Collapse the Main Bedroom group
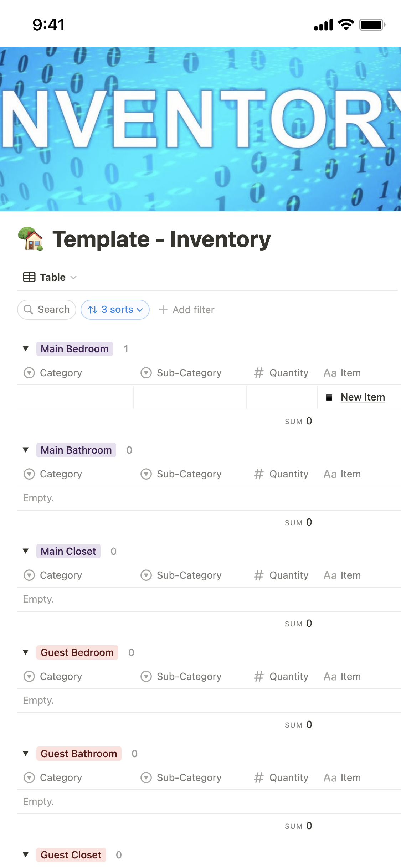Screen dimensions: 401x868 click(25, 349)
